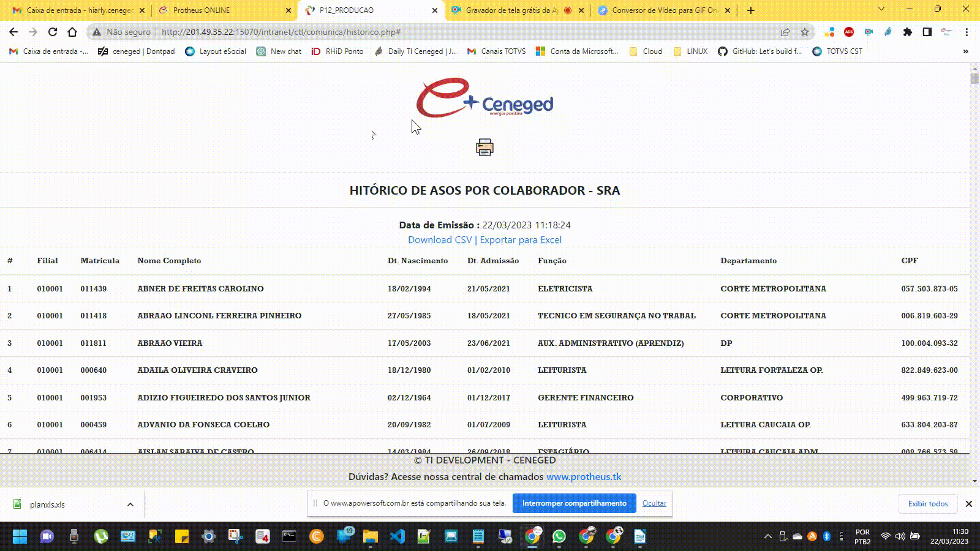
Task: Open the browser side panel icon
Action: 927,32
